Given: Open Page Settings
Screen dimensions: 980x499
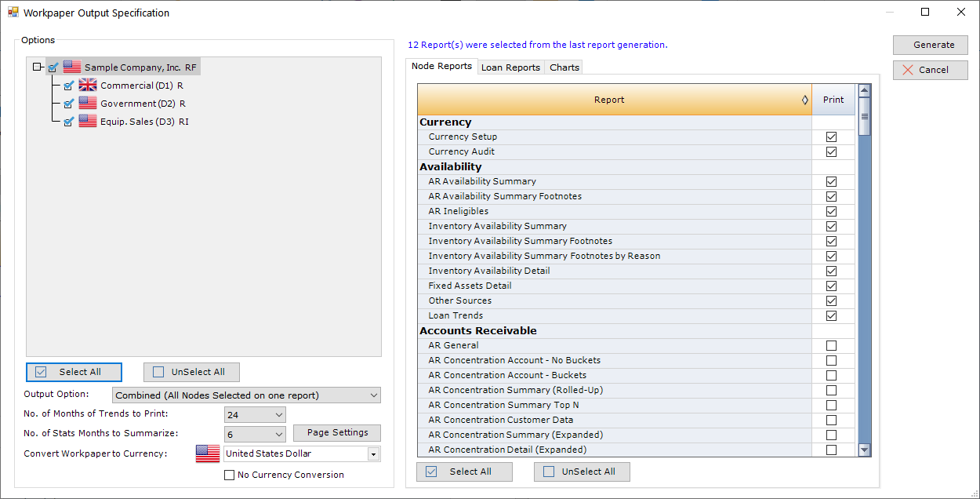Looking at the screenshot, I should click(337, 433).
